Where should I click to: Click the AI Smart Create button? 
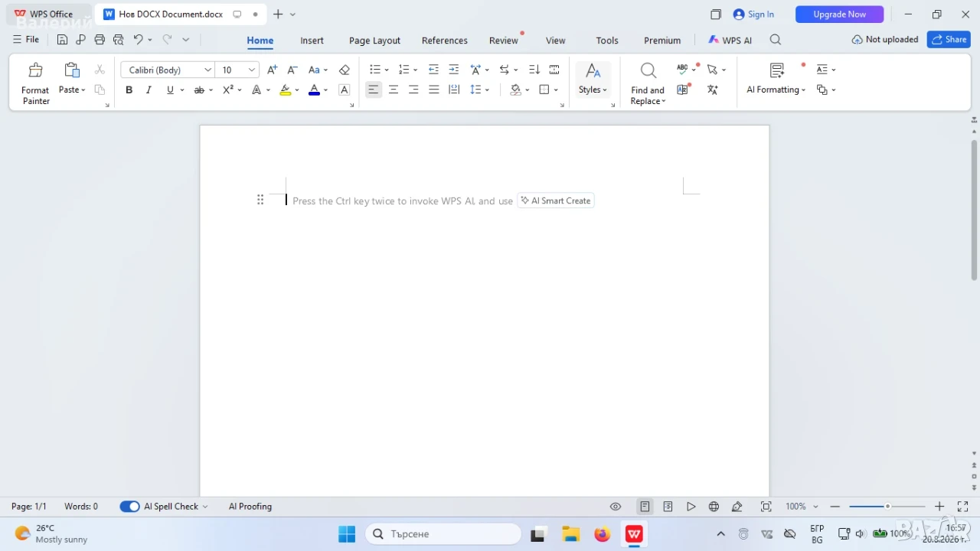tap(556, 201)
